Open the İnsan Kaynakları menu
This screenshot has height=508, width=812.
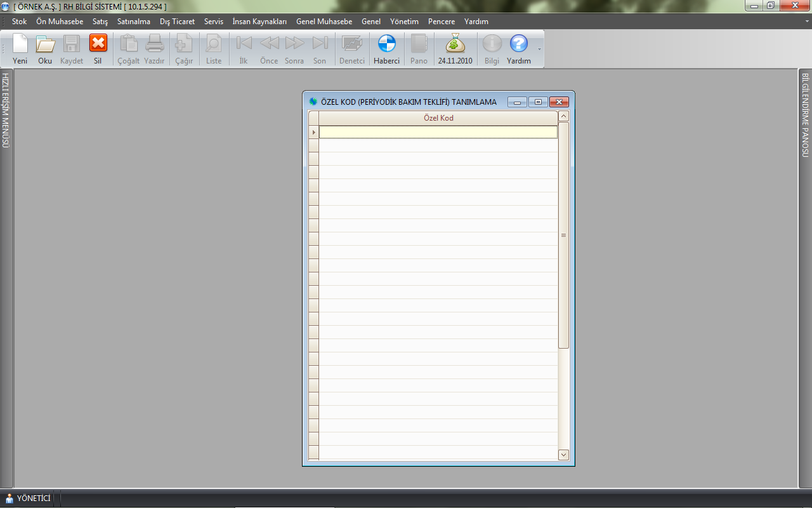point(259,22)
